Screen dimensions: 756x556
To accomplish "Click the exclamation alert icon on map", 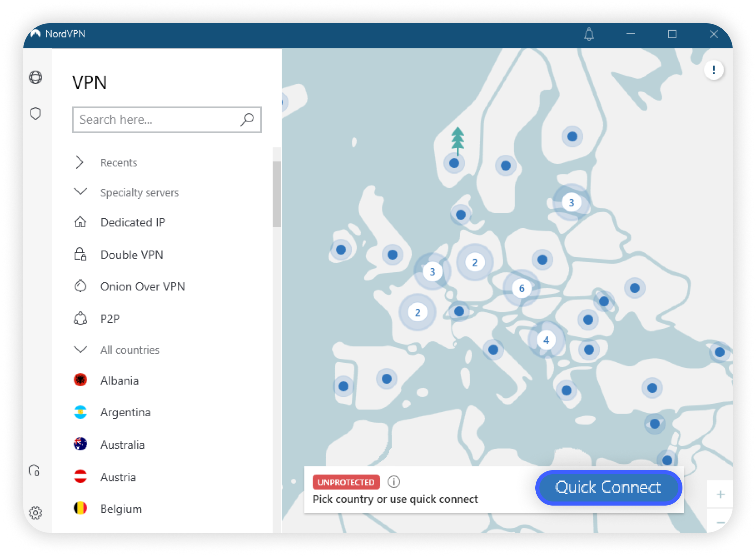I will (x=713, y=70).
